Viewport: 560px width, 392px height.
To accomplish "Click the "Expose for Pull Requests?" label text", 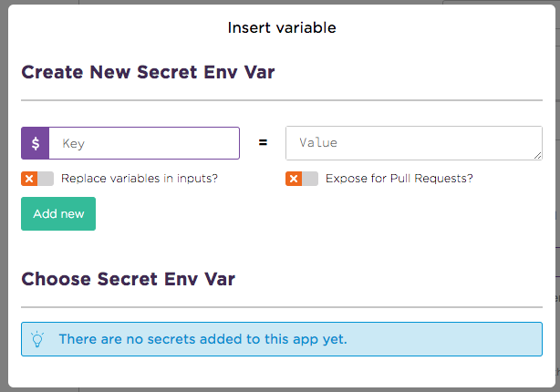I will (x=399, y=179).
